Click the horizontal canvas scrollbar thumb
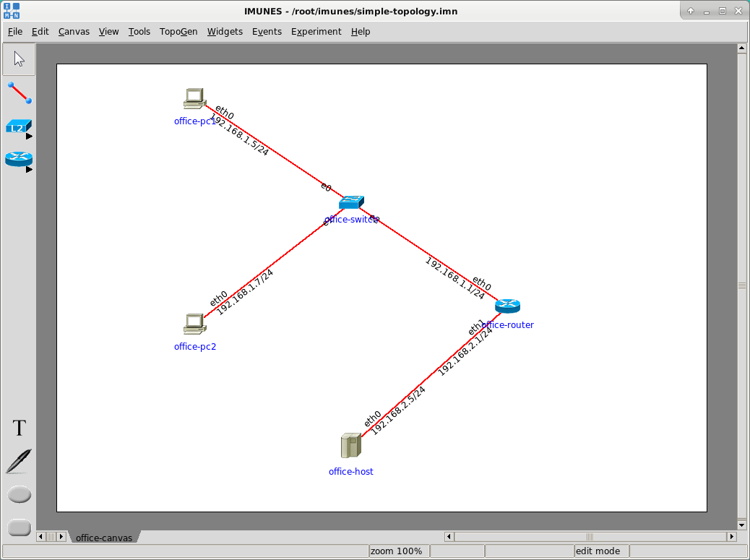Screen dimensions: 750x560 tap(590, 537)
